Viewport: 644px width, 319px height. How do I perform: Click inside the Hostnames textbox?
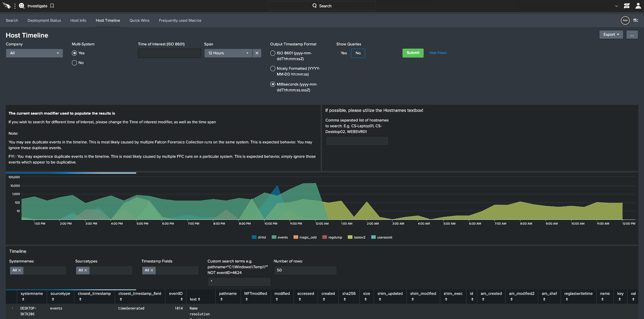point(357,141)
